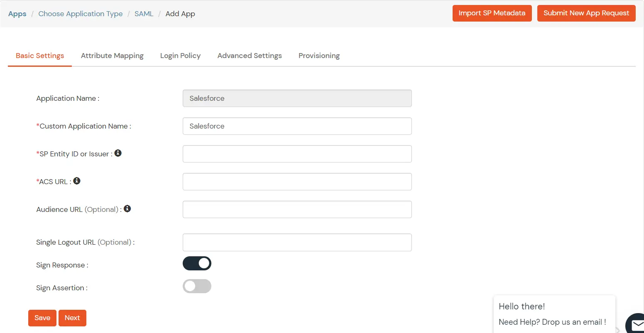This screenshot has width=644, height=333.
Task: Navigate to Apps breadcrumb link
Action: point(17,14)
